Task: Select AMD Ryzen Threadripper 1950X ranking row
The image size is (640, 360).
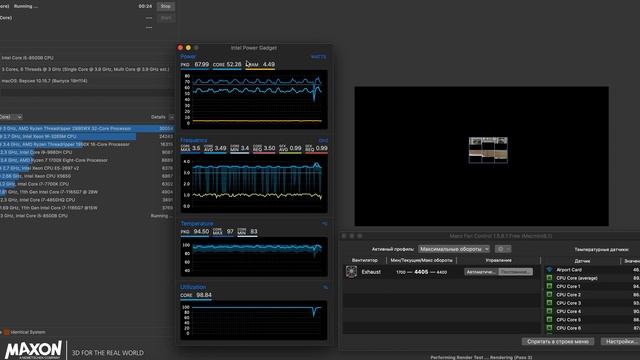Action: tap(87, 144)
